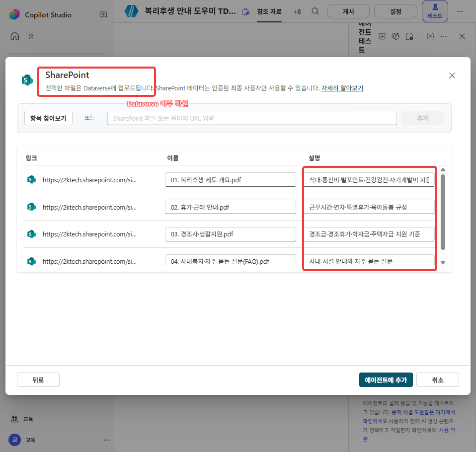Open the search magnifier icon in header
Screen dimensions: 476x452
tap(315, 11)
